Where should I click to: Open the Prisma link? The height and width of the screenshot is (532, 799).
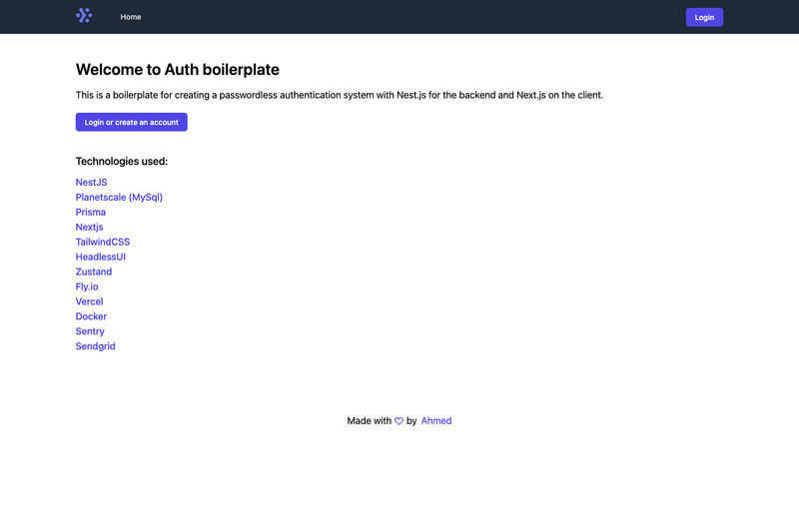tap(91, 212)
